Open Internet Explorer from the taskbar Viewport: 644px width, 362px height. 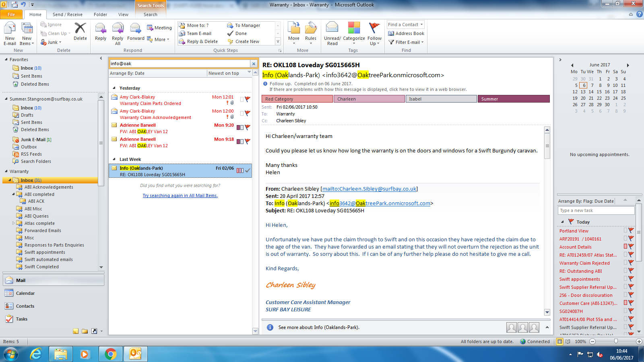(x=36, y=354)
